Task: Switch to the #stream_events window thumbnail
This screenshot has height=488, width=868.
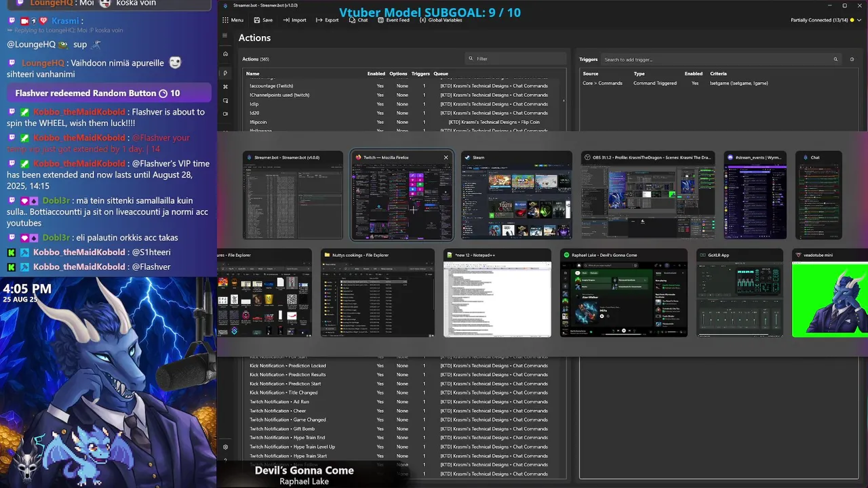Action: (x=755, y=195)
